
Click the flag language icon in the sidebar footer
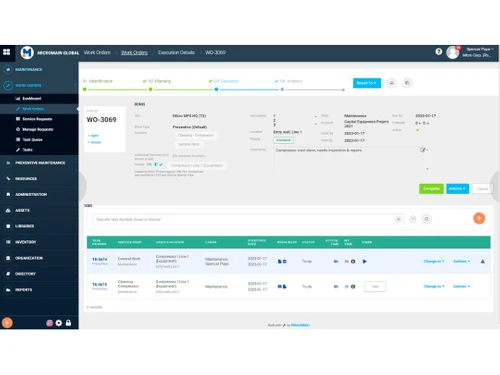[x=49, y=323]
